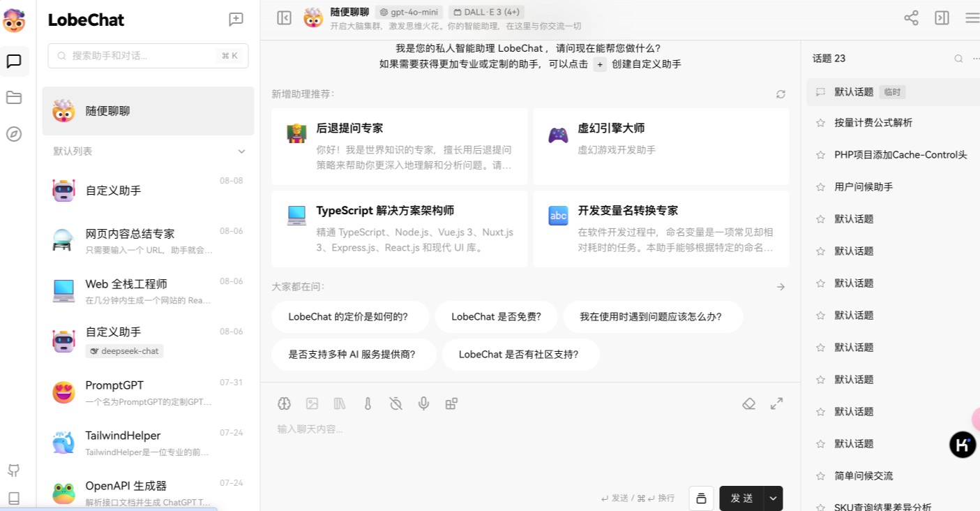This screenshot has height=511, width=980.
Task: Add the 虚幻引擎大师 assistant card
Action: pos(661,147)
